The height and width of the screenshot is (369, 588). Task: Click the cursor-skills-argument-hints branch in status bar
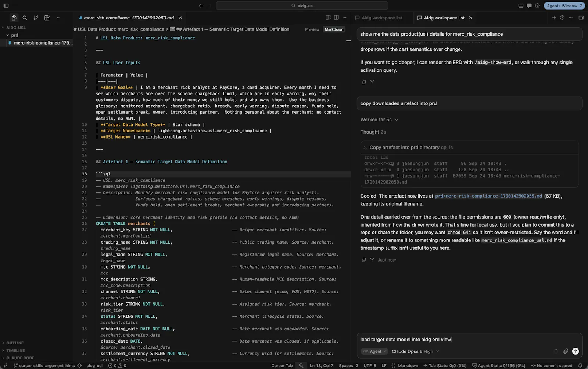pos(44,366)
